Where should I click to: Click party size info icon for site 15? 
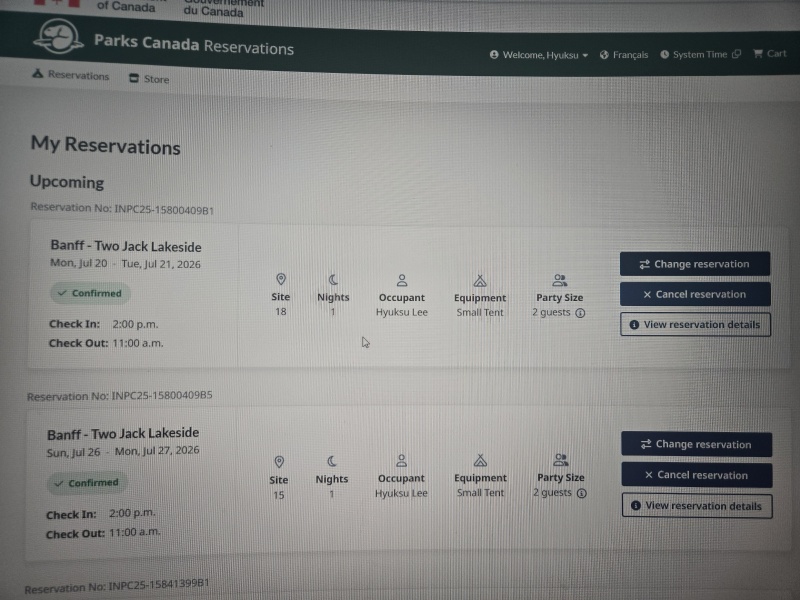(582, 493)
